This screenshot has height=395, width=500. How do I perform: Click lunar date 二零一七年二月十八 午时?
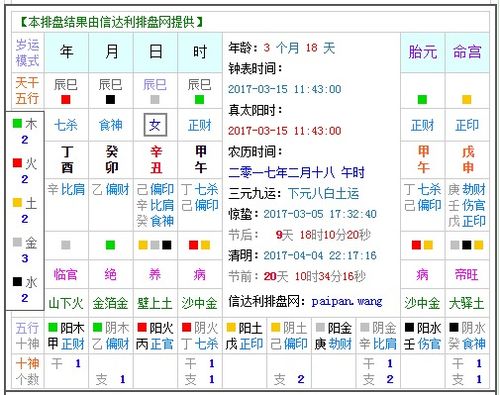(x=296, y=172)
